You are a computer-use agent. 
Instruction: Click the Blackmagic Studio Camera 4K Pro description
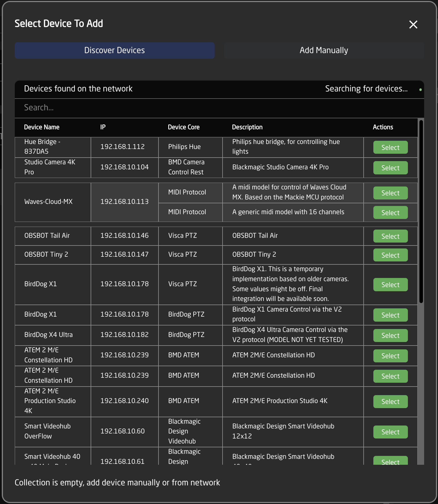pos(280,167)
